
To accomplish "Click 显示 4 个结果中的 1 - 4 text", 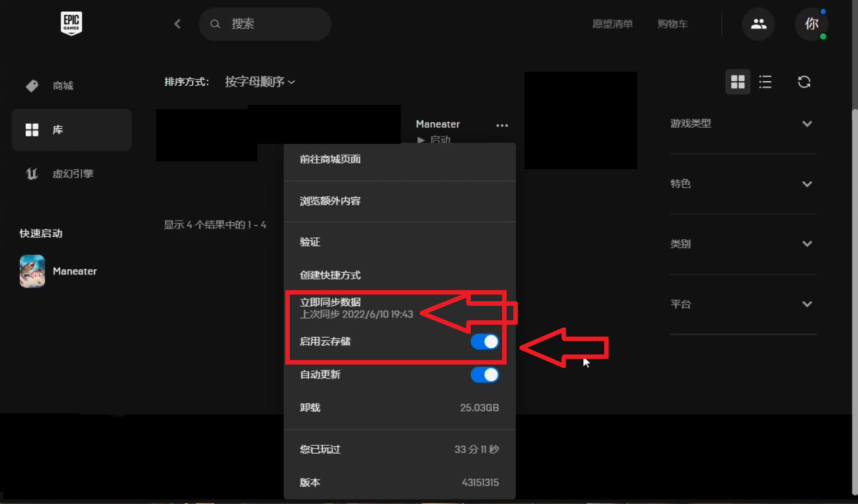I will [x=215, y=225].
